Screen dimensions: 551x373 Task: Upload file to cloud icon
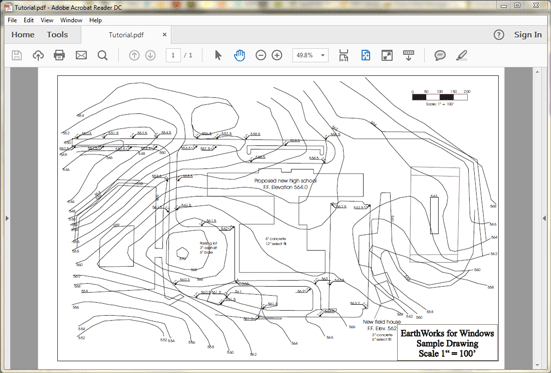38,55
